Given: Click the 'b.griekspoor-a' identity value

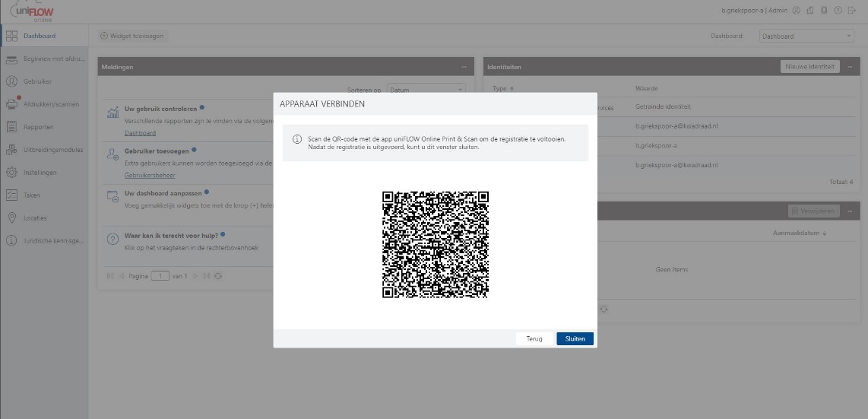Looking at the screenshot, I should [x=656, y=145].
